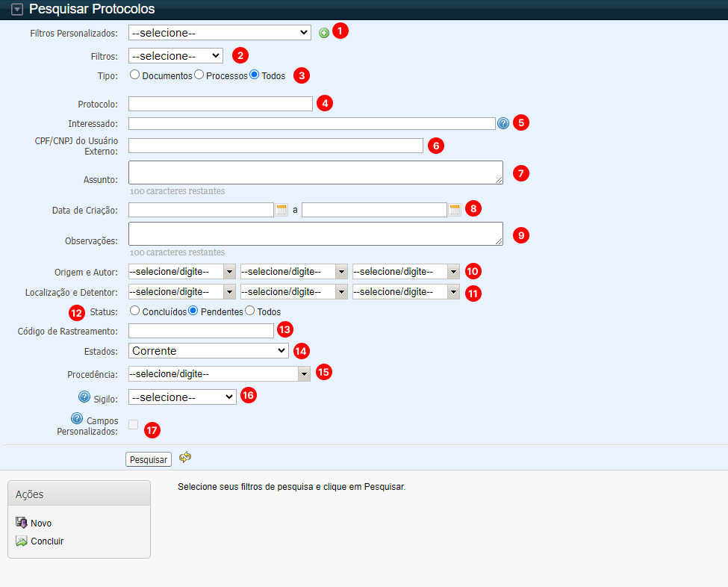Open Estados dropdown showing Corrente
728x587 pixels.
(x=208, y=350)
